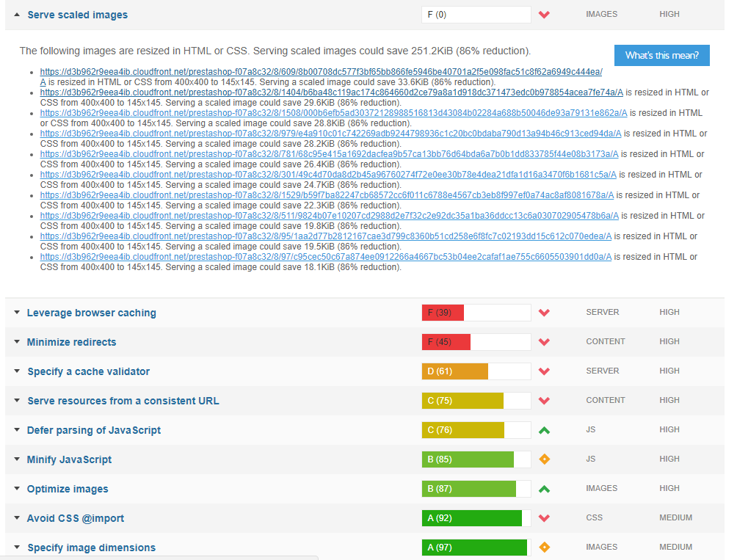Click the B (87) score bar
This screenshot has width=737, height=560.
[x=476, y=489]
